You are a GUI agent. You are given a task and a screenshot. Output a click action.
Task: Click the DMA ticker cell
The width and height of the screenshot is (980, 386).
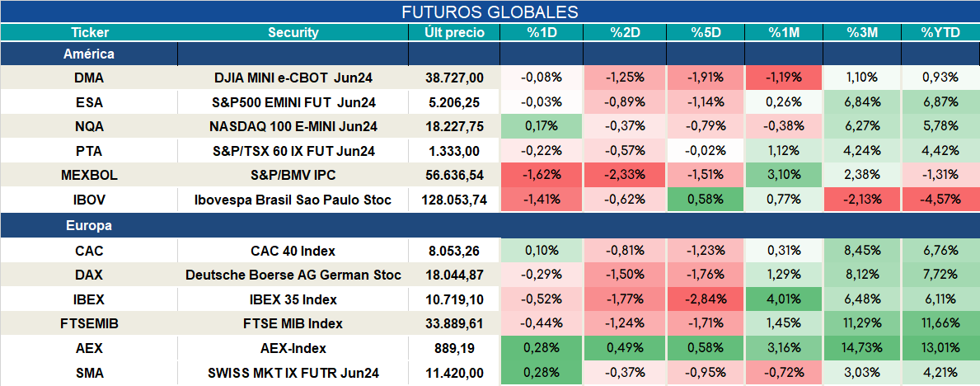click(x=89, y=78)
